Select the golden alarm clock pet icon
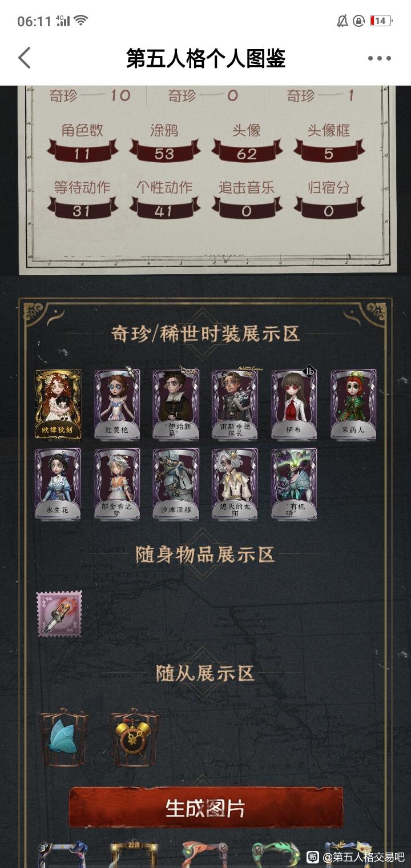 [134, 738]
